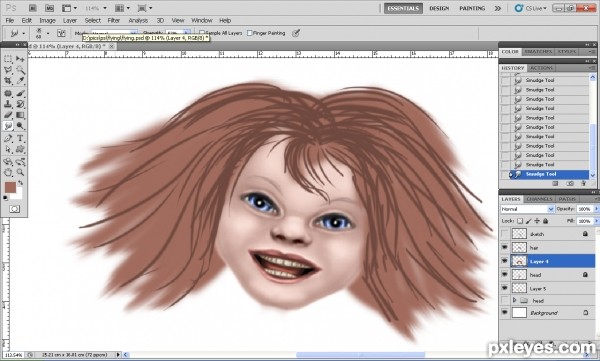The image size is (600, 361).
Task: Open the Filter menu
Action: [x=114, y=20]
